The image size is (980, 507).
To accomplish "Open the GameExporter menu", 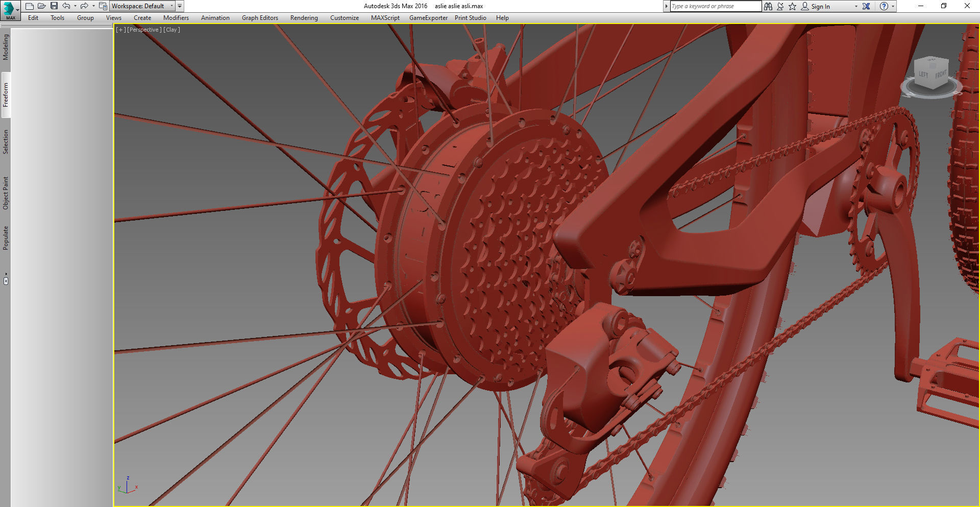I will (428, 18).
